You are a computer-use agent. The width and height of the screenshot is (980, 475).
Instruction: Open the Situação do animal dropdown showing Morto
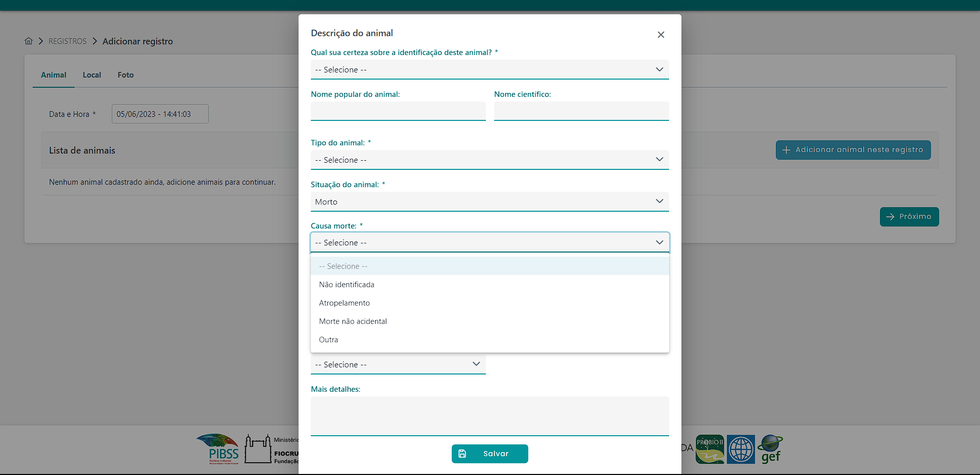coord(490,202)
